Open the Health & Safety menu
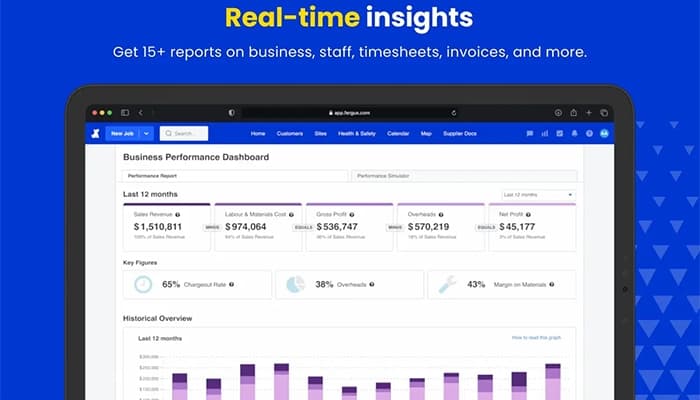This screenshot has height=400, width=700. point(357,133)
